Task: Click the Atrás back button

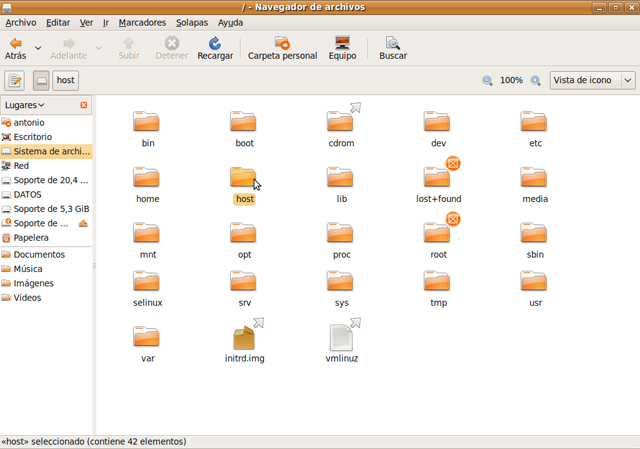Action: point(16,48)
